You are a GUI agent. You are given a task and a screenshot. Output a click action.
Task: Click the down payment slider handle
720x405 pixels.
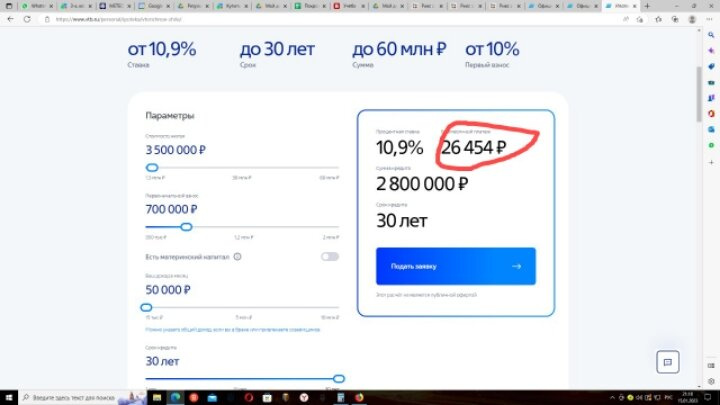point(186,227)
